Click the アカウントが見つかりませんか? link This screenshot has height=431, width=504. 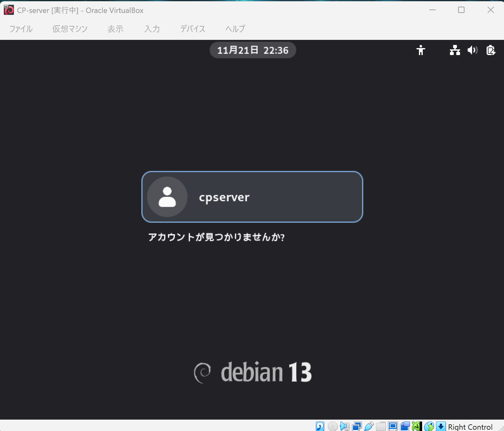pos(217,237)
